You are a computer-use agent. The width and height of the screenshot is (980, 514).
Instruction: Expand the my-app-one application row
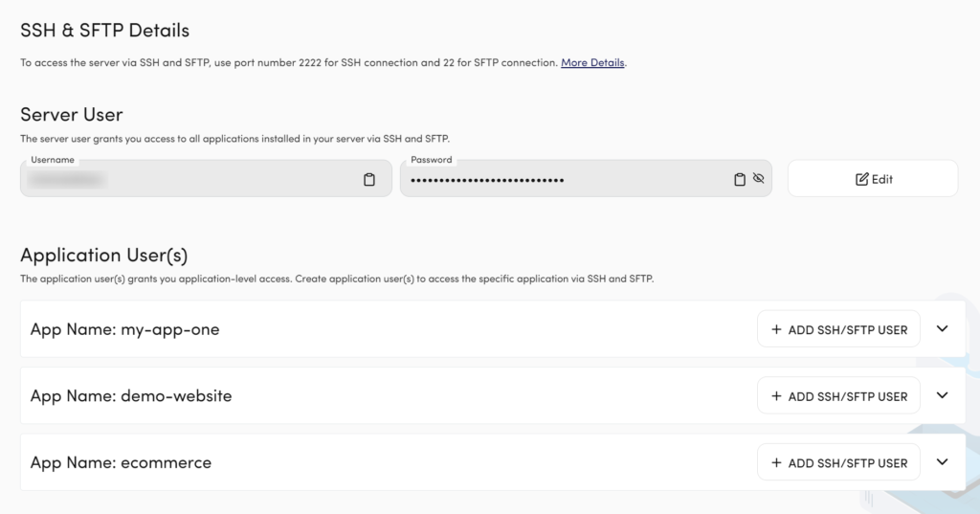[942, 329]
